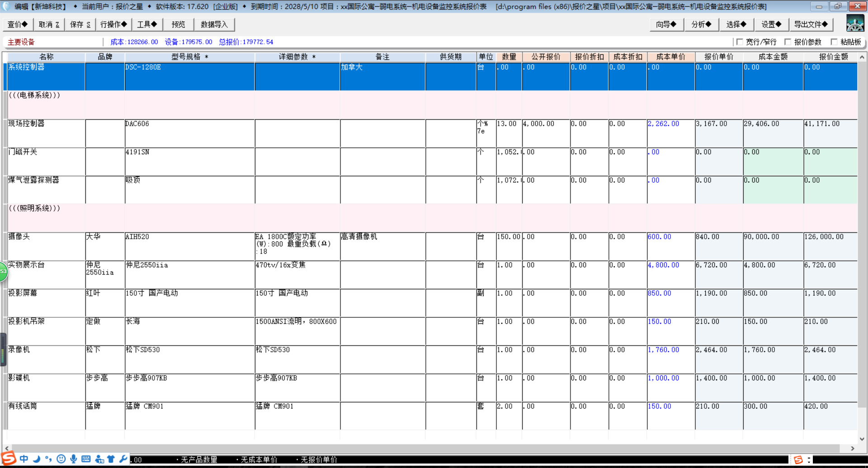Open the 选择 dropdown menu
The image size is (868, 468).
[736, 24]
